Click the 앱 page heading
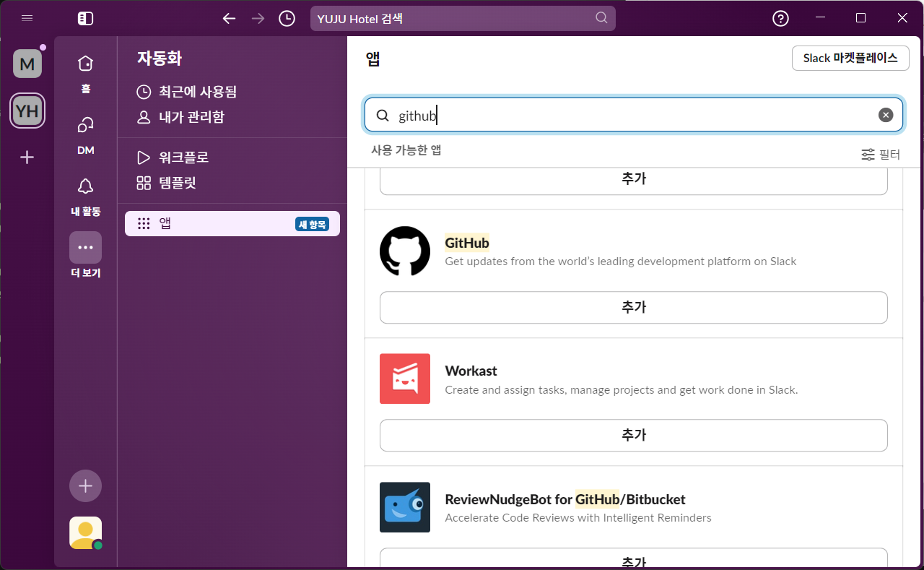 pos(372,59)
